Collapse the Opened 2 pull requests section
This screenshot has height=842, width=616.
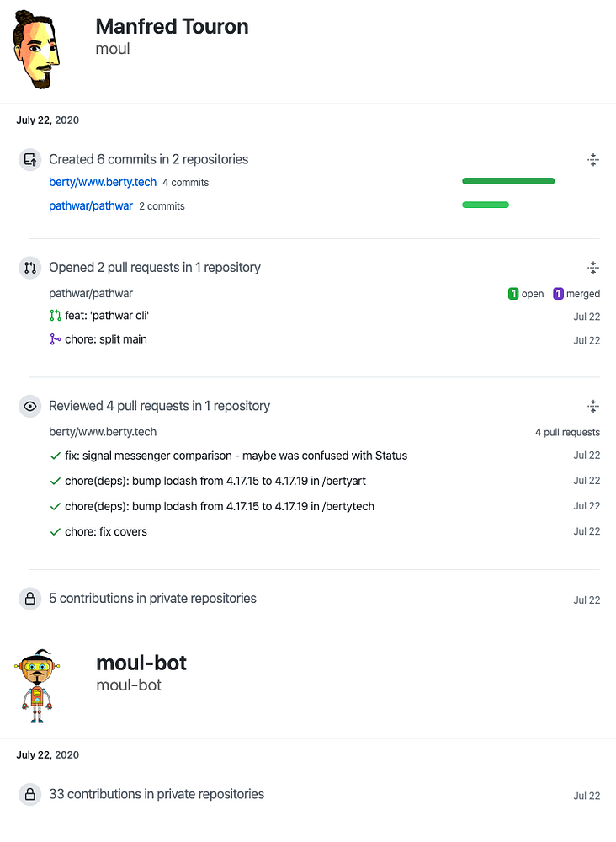tap(593, 268)
